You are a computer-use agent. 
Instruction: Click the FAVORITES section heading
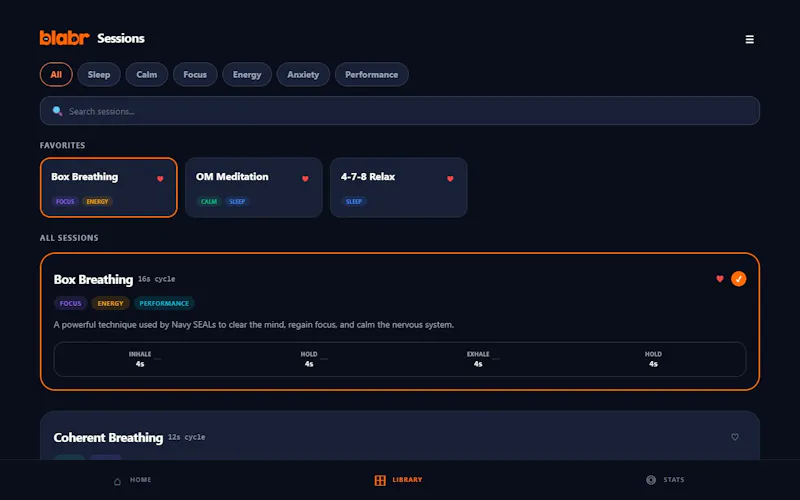click(62, 145)
